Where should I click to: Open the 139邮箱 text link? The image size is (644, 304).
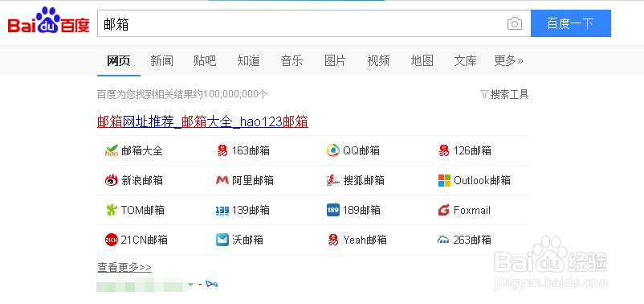tap(251, 210)
